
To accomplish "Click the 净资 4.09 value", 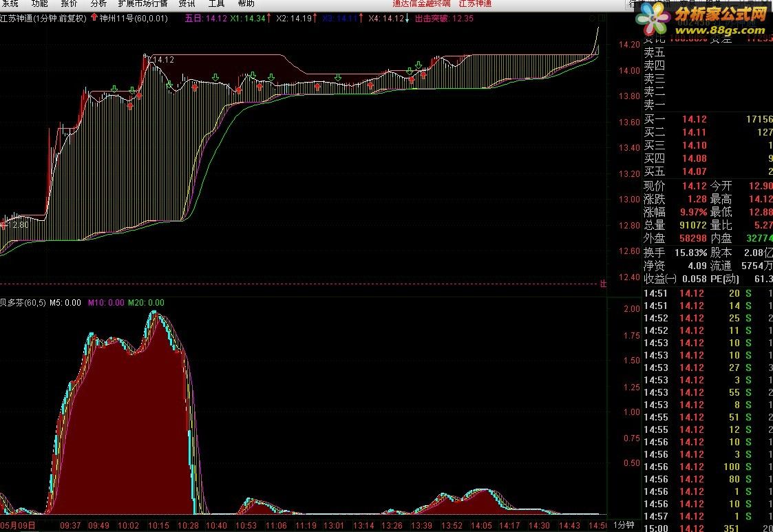I will click(697, 266).
